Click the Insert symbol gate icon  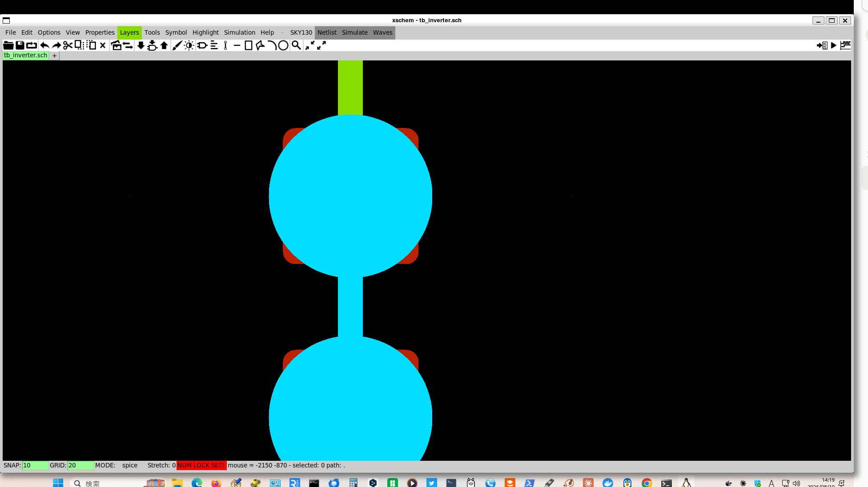click(202, 45)
